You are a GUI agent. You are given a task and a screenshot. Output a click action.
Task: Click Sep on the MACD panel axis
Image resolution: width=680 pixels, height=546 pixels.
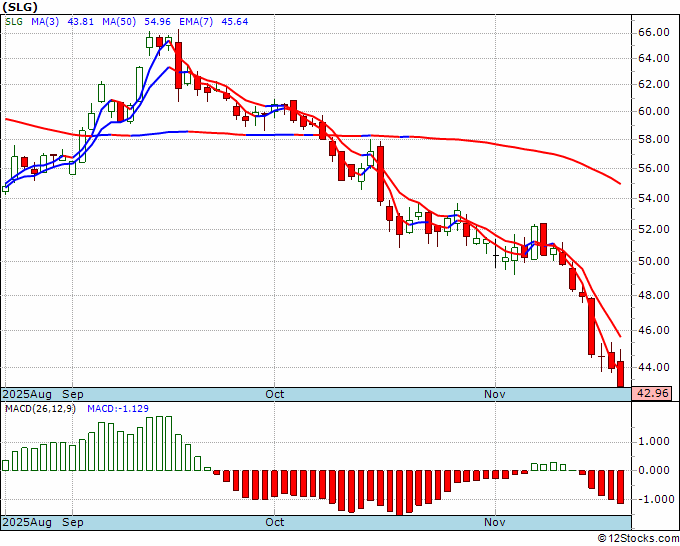(x=73, y=522)
